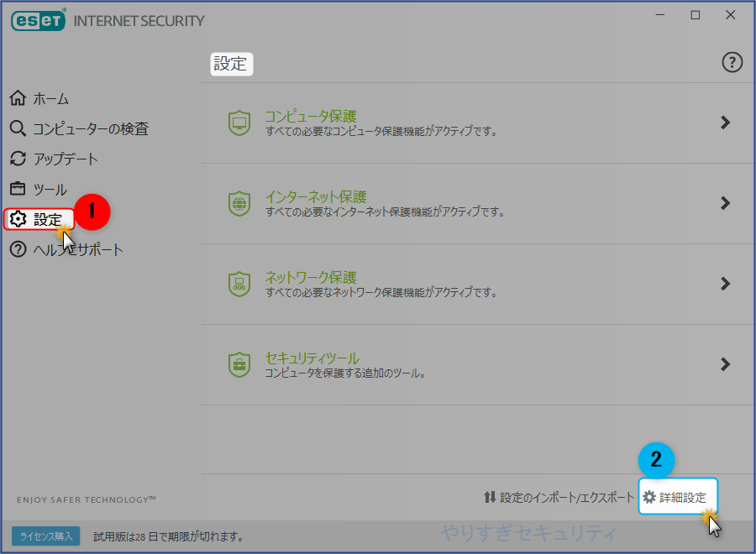Expand the インターネット保護 chevron arrow

[725, 203]
